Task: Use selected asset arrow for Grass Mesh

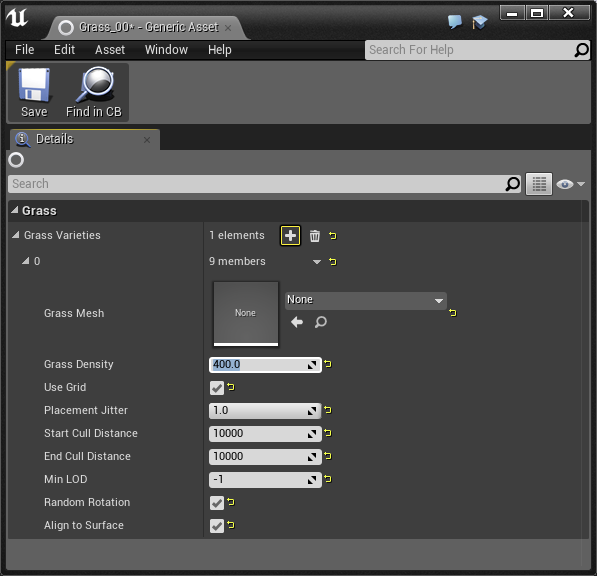Action: (x=297, y=322)
